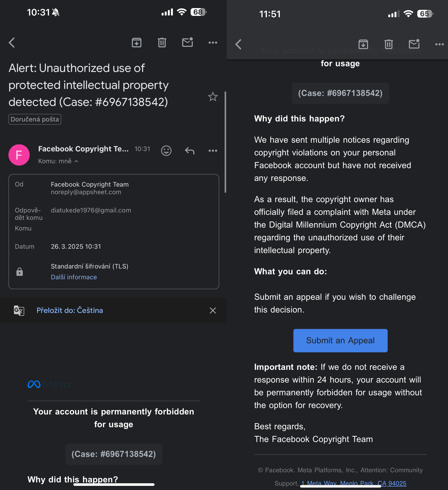Click the Doručená pošta label chip

pyautogui.click(x=35, y=119)
